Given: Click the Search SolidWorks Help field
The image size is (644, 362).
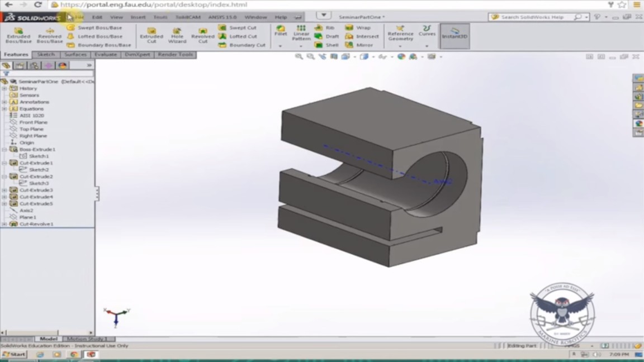Looking at the screenshot, I should pyautogui.click(x=536, y=17).
